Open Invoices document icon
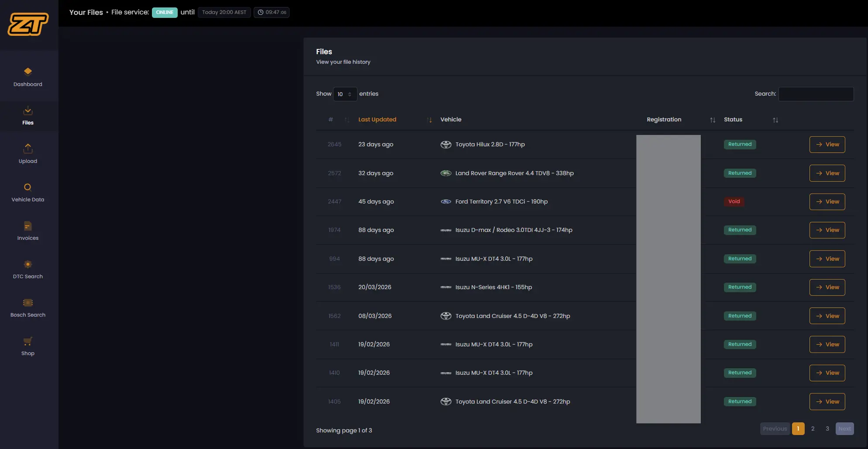 (x=28, y=226)
